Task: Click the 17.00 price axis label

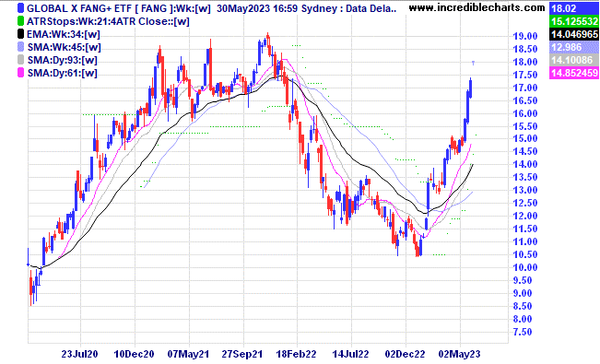Action: 525,88
